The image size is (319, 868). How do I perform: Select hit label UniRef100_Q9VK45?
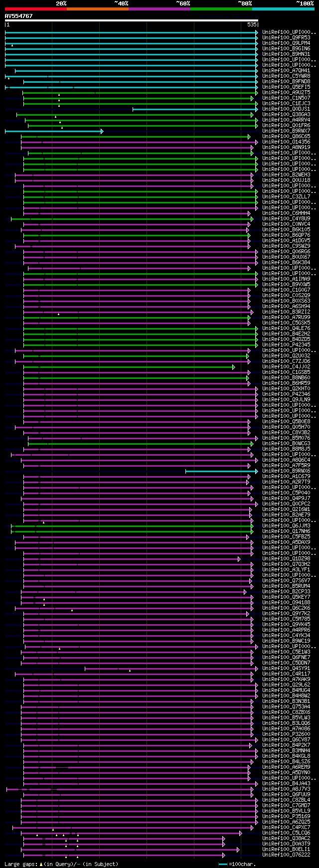pyautogui.click(x=286, y=624)
